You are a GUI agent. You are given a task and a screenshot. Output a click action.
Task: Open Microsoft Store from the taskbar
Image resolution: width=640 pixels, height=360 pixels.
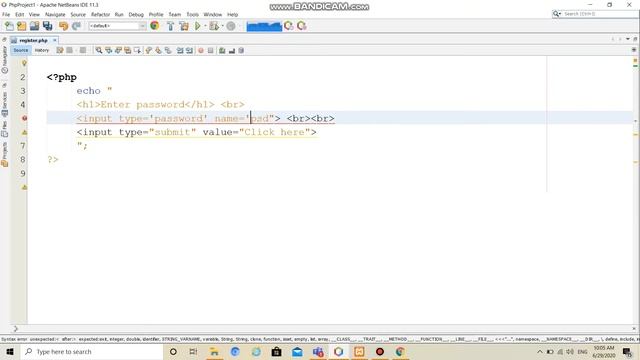pos(276,351)
